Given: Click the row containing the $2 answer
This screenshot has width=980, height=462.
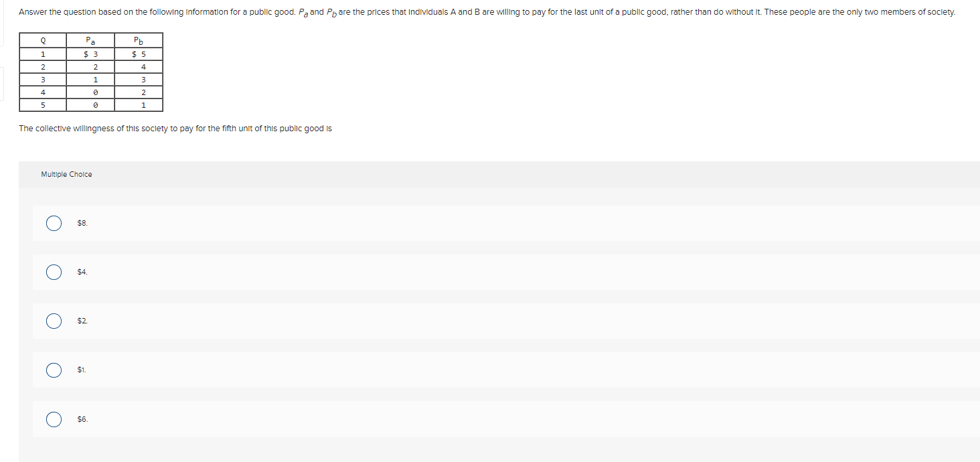Looking at the screenshot, I should 469,321.
